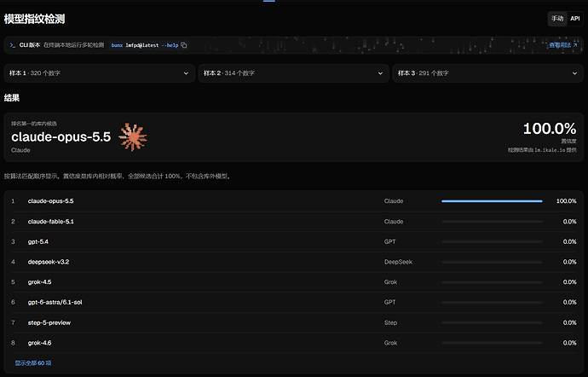Image resolution: width=588 pixels, height=377 pixels.
Task: Click the 0.0% value in claude-fable-5.1 row
Action: pyautogui.click(x=569, y=222)
